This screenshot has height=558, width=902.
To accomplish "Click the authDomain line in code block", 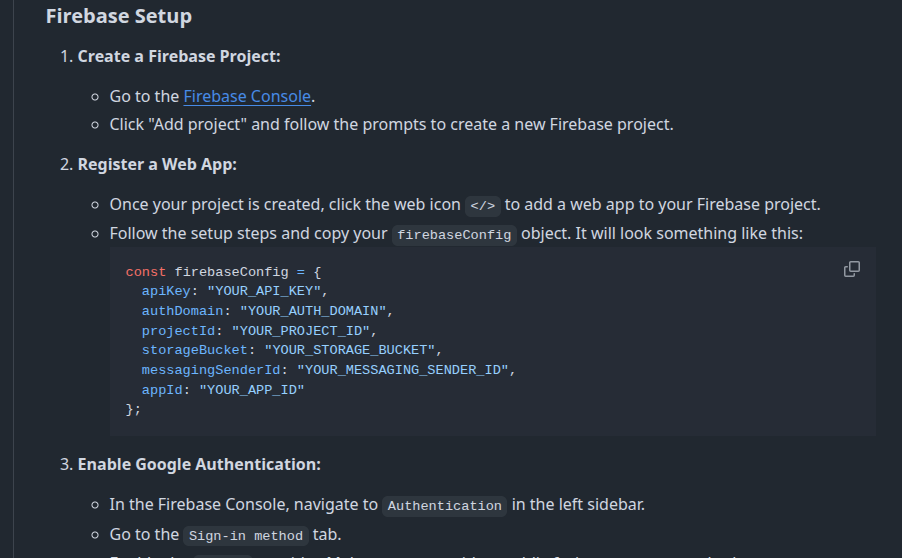I will coord(267,311).
